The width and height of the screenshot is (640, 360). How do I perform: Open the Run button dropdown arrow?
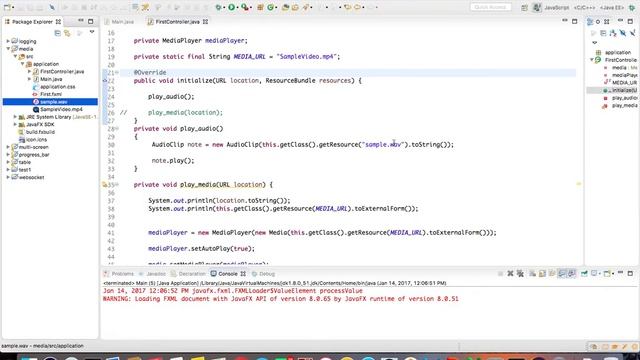tap(237, 7)
